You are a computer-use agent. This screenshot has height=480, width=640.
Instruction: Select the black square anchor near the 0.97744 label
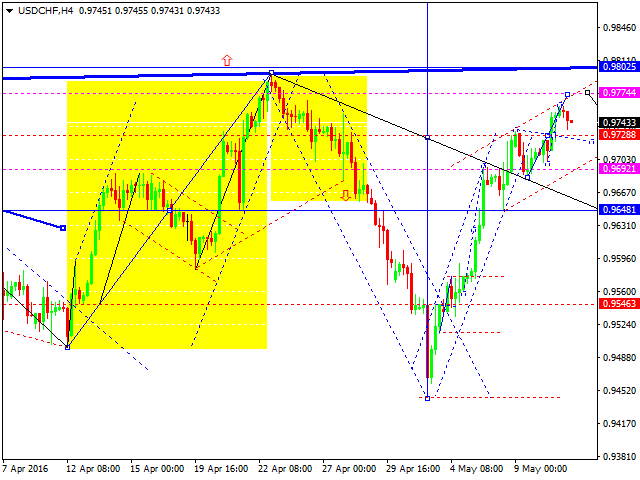click(x=587, y=93)
